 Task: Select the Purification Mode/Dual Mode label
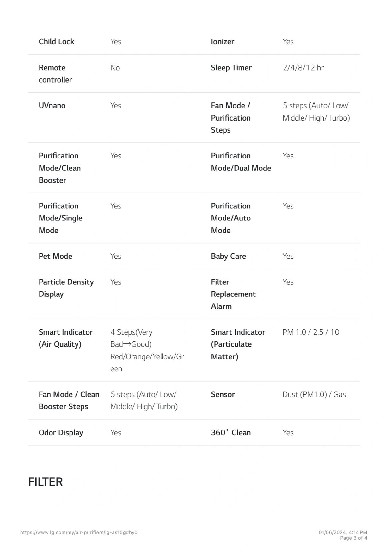(241, 162)
